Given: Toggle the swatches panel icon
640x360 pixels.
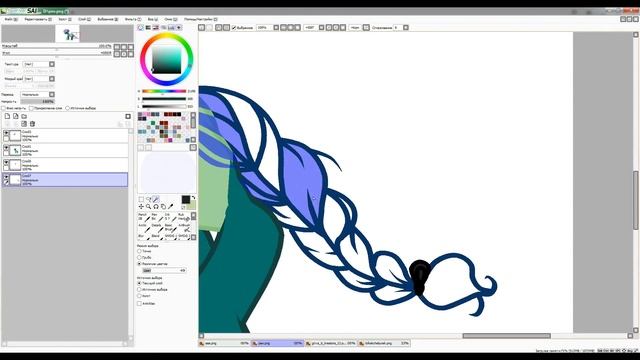Looking at the screenshot, I should point(171,27).
